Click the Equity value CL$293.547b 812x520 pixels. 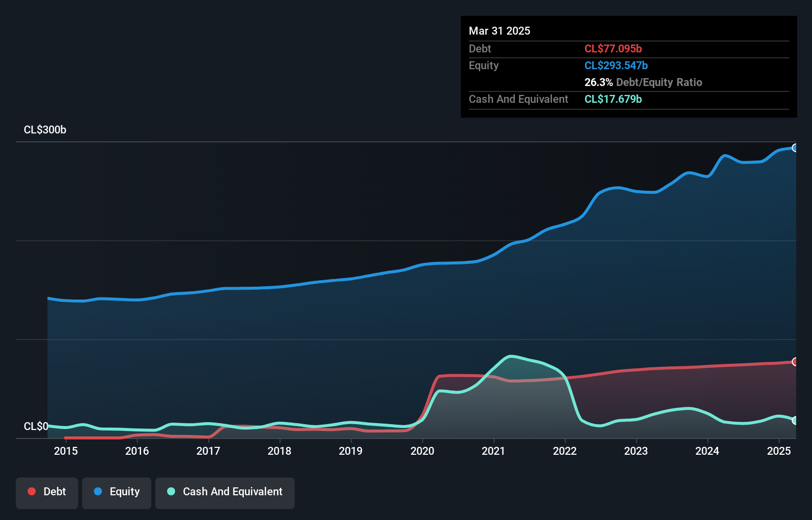616,65
